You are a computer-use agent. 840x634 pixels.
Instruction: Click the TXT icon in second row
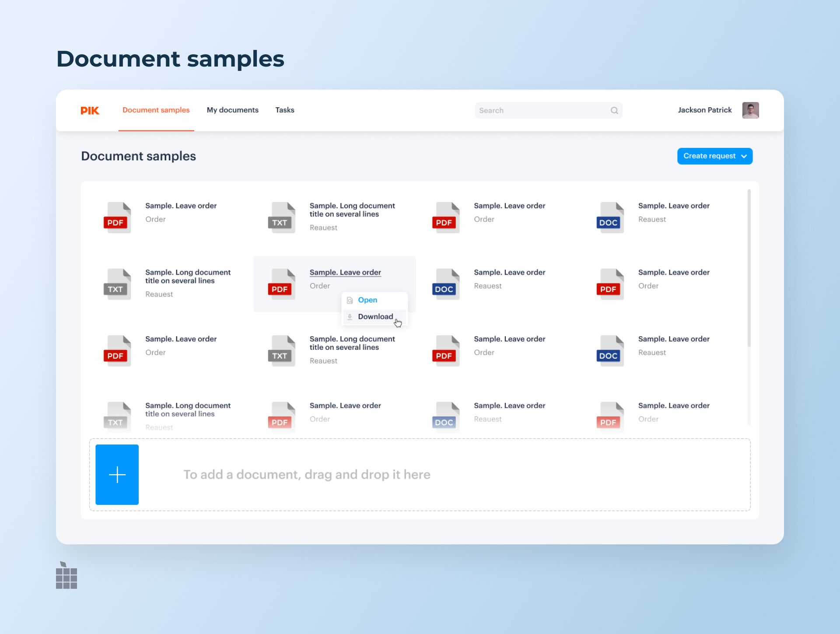click(x=116, y=284)
